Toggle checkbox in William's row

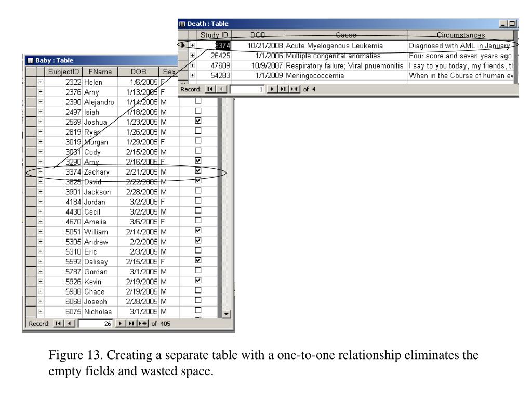pos(198,230)
